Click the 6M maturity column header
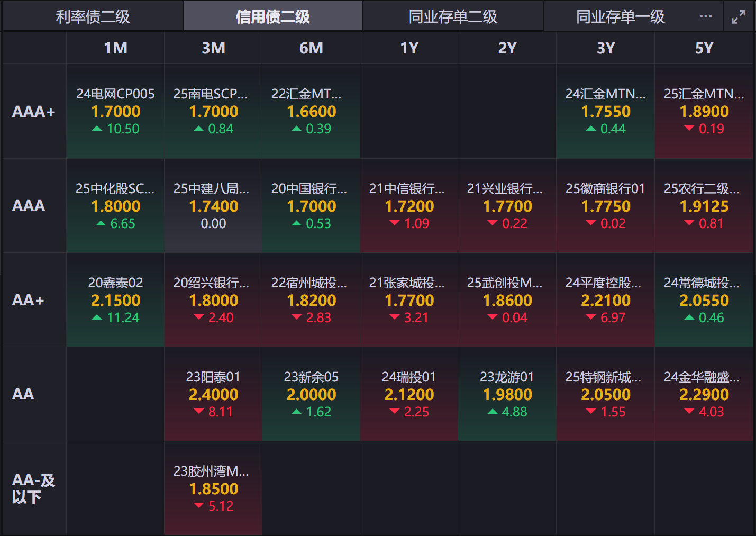This screenshot has width=756, height=536. [x=311, y=48]
